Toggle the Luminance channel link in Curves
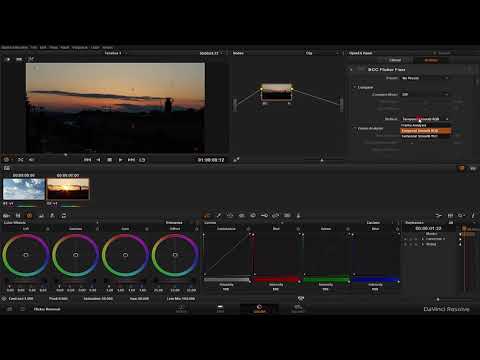Image resolution: width=480 pixels, height=360 pixels. click(248, 229)
